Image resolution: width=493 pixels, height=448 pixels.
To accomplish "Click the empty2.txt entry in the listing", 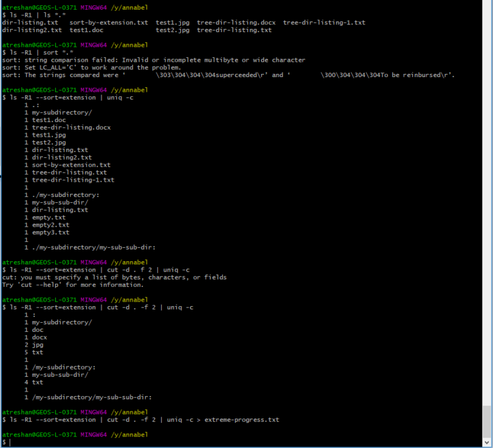I will (x=50, y=225).
